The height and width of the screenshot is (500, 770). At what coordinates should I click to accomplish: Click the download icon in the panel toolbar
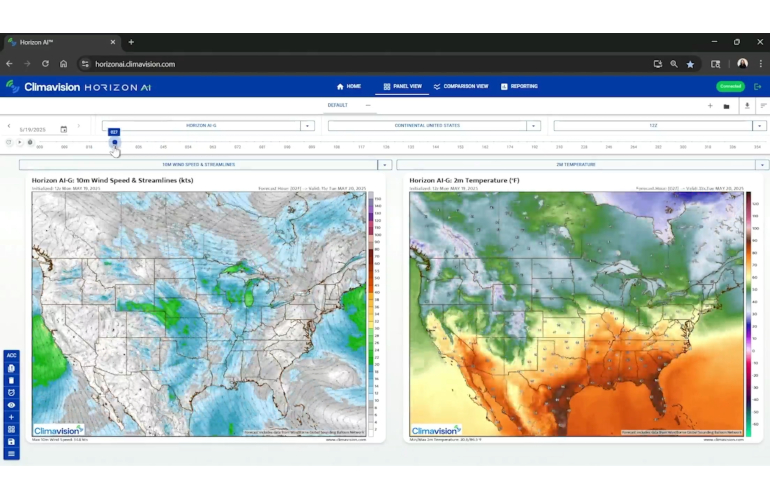coord(746,105)
